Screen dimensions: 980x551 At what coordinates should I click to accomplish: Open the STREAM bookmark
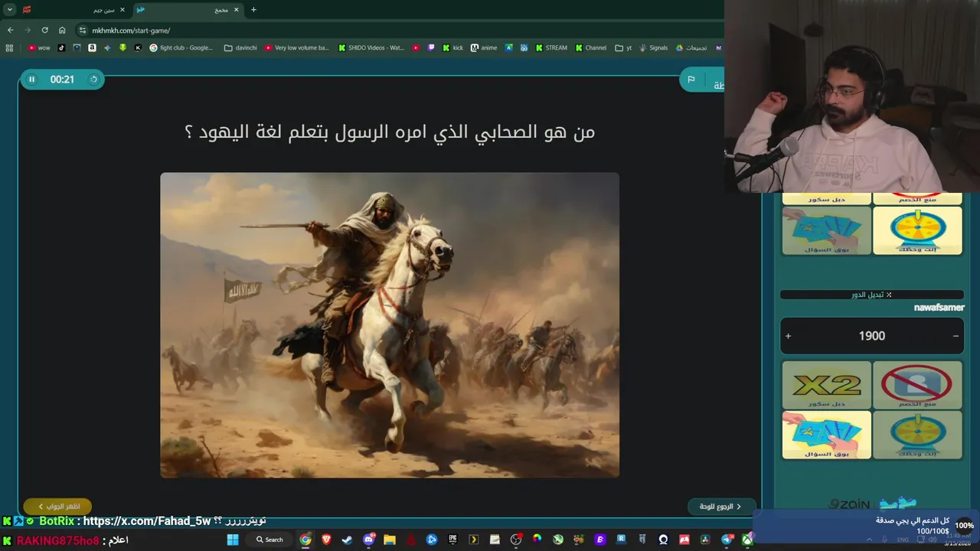pos(551,47)
